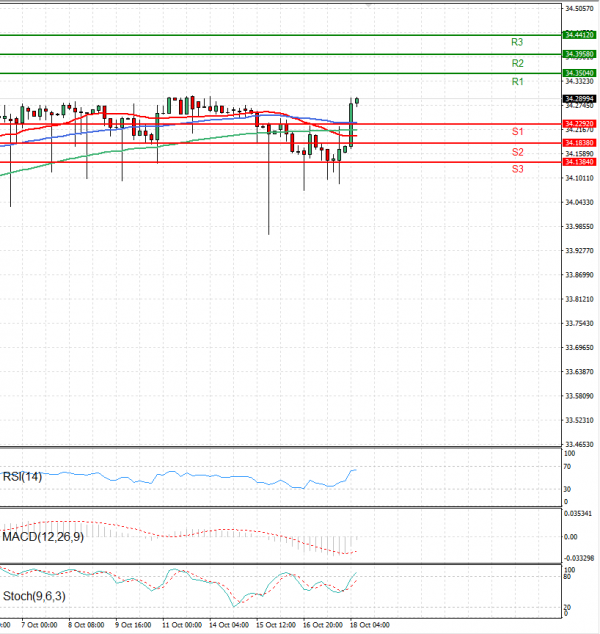The image size is (600, 634).
Task: Click the red 34.13840 price tag
Action: click(579, 161)
